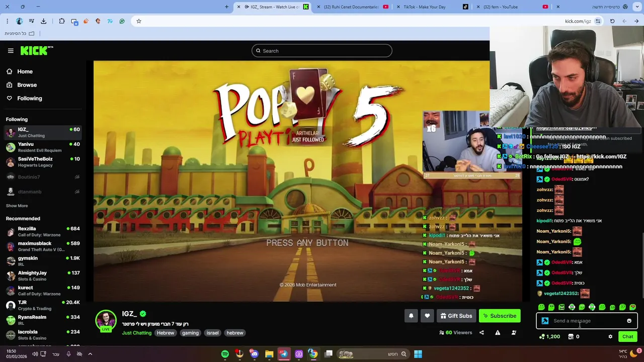The width and height of the screenshot is (644, 362).
Task: Select the last heart-eyes emote in quick bar
Action: (632, 307)
